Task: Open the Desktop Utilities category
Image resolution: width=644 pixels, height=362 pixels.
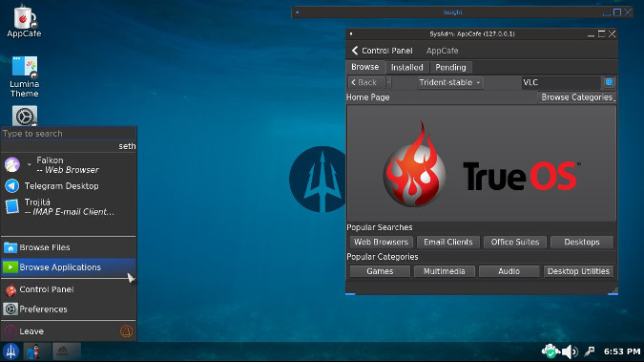Action: point(578,271)
